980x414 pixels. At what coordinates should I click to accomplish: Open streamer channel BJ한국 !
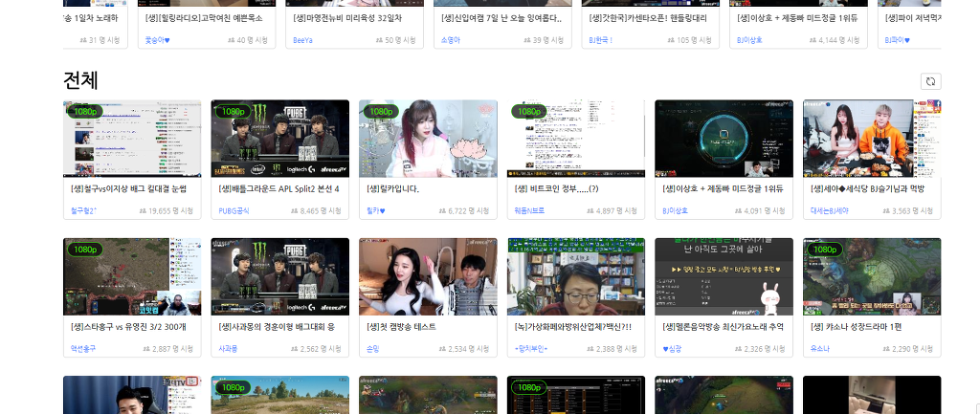pyautogui.click(x=601, y=40)
